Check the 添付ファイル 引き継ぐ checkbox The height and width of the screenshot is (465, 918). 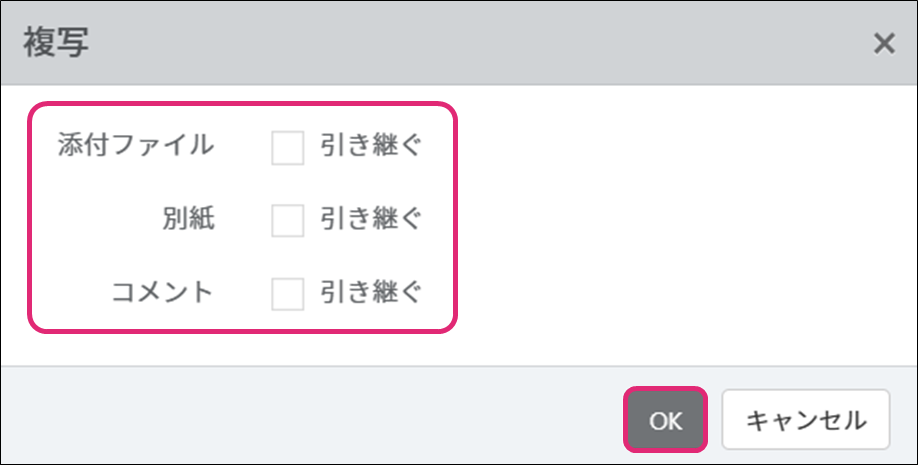pyautogui.click(x=288, y=147)
